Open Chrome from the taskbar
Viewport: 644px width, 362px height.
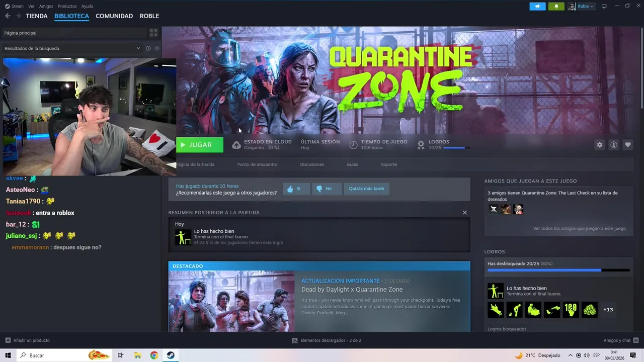[x=154, y=355]
